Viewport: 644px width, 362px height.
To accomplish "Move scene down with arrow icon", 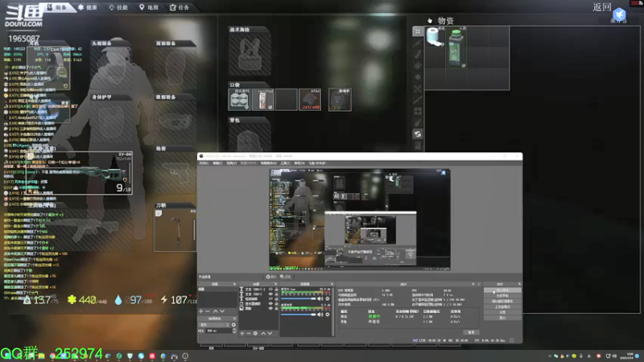I will pos(222,311).
